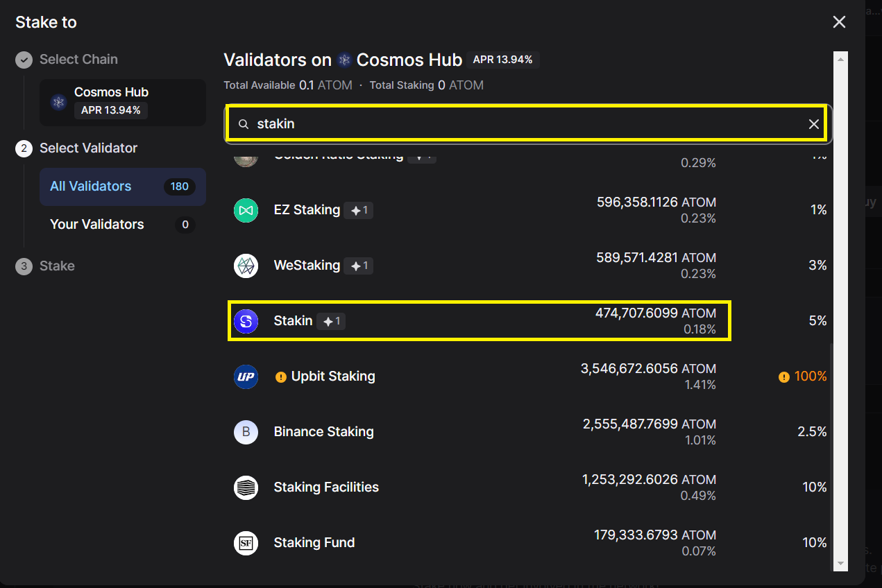Select the Staking Facilities logo
882x588 pixels.
click(246, 487)
